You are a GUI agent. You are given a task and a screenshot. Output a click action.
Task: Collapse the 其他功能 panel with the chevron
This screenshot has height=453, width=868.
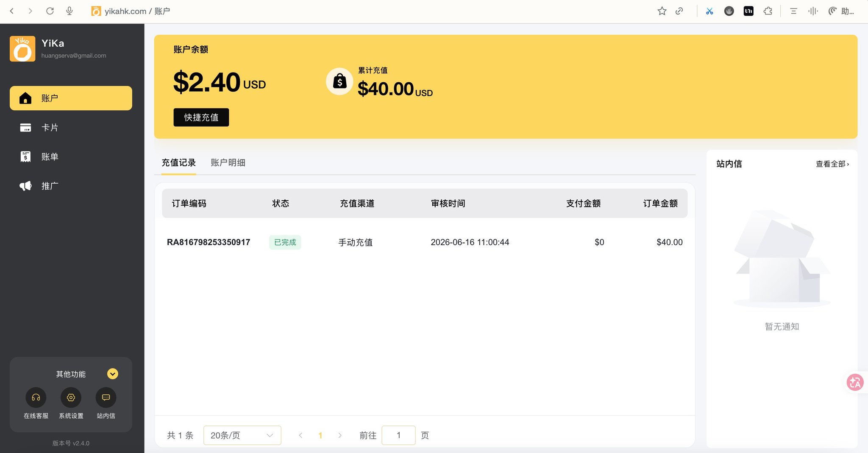(x=113, y=374)
